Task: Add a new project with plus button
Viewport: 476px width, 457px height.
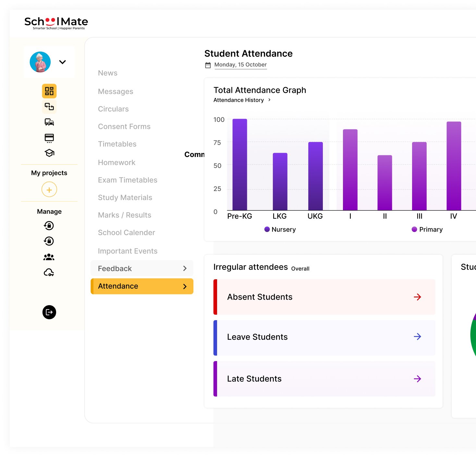Action: click(x=49, y=190)
